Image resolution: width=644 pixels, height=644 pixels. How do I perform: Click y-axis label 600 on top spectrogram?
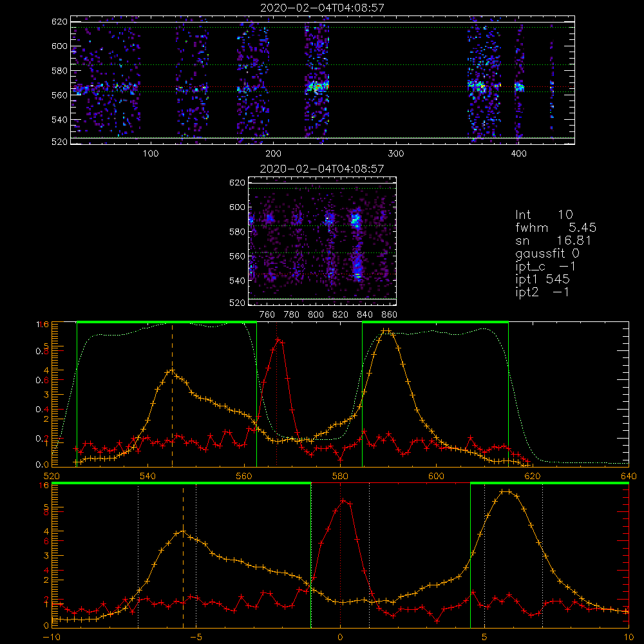coord(59,46)
